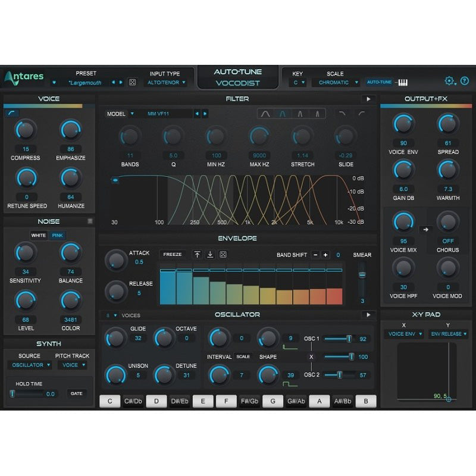Viewport: 476px width, 476px height.
Task: Click the A# / Bb note key
Action: [343, 401]
